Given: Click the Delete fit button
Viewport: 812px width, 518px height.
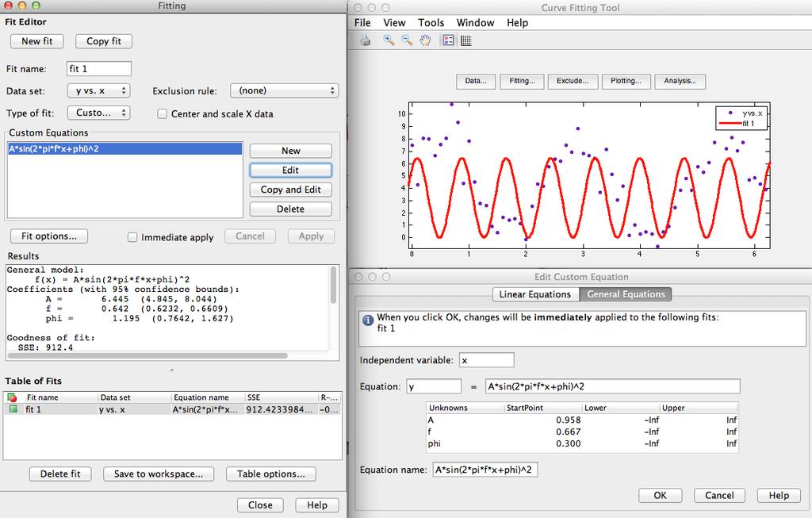Looking at the screenshot, I should 60,474.
